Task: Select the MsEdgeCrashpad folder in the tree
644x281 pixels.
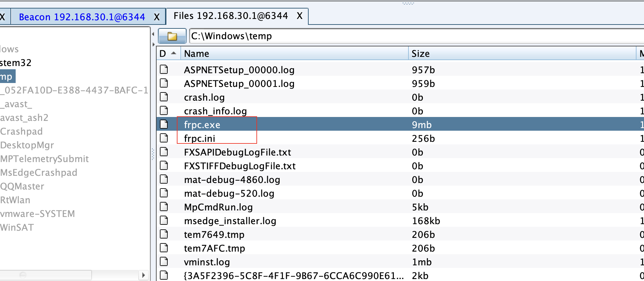Action: [39, 173]
